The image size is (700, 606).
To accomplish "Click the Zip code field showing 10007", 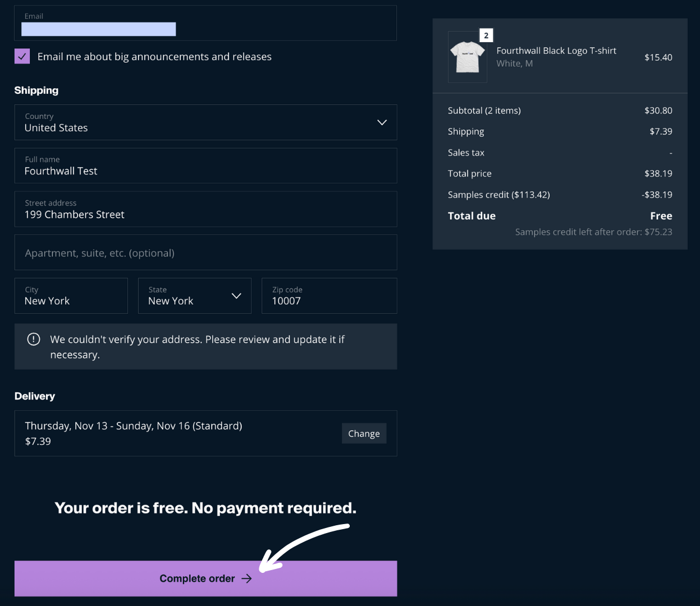I will tap(329, 296).
